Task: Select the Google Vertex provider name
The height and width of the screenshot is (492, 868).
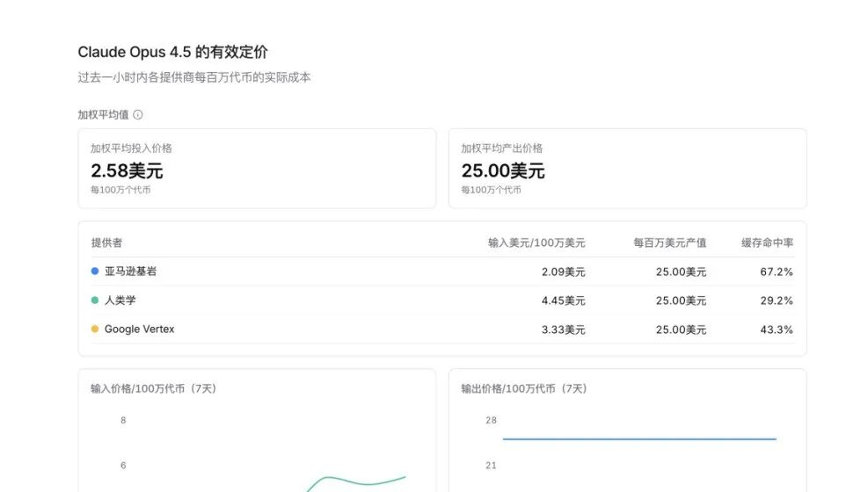Action: 139,329
